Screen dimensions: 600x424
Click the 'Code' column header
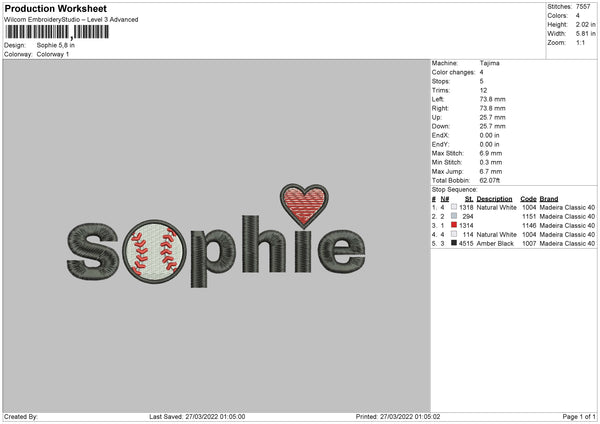click(x=528, y=199)
